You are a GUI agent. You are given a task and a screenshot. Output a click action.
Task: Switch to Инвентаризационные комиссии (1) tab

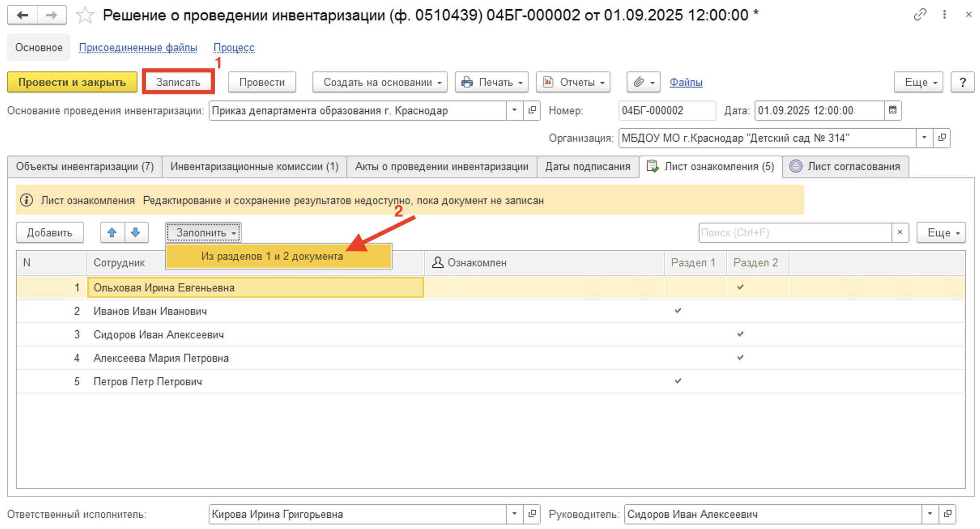point(254,167)
